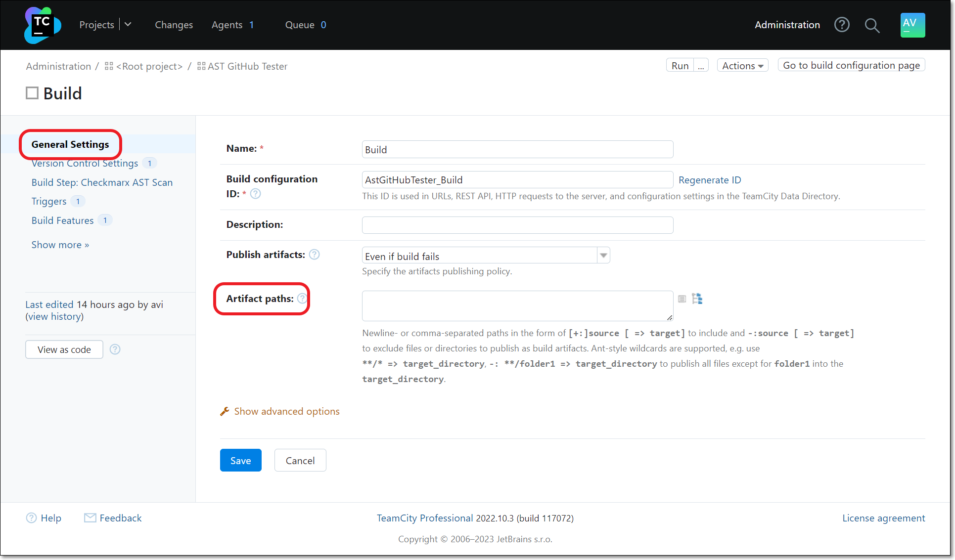Click Regenerate ID link
The image size is (955, 560).
pyautogui.click(x=710, y=180)
